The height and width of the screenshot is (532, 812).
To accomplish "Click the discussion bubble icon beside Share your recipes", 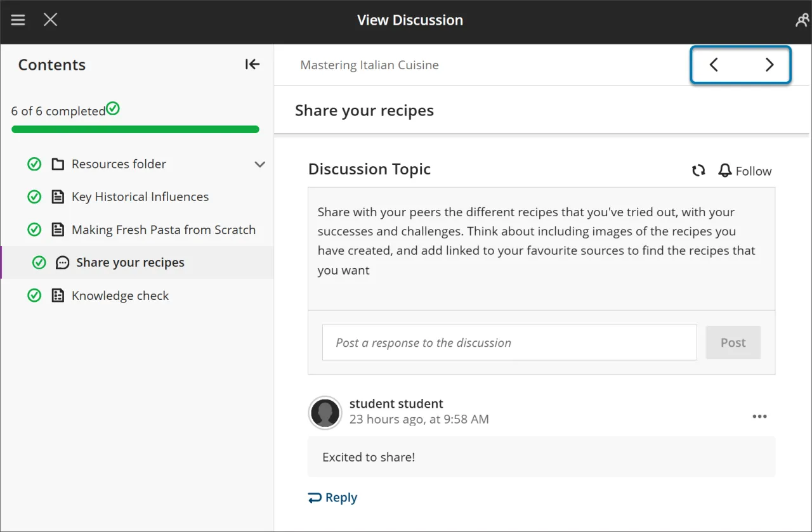I will 61,262.
